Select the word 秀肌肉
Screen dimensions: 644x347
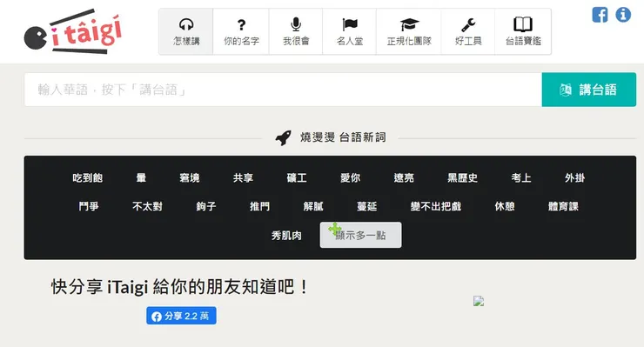pyautogui.click(x=286, y=236)
